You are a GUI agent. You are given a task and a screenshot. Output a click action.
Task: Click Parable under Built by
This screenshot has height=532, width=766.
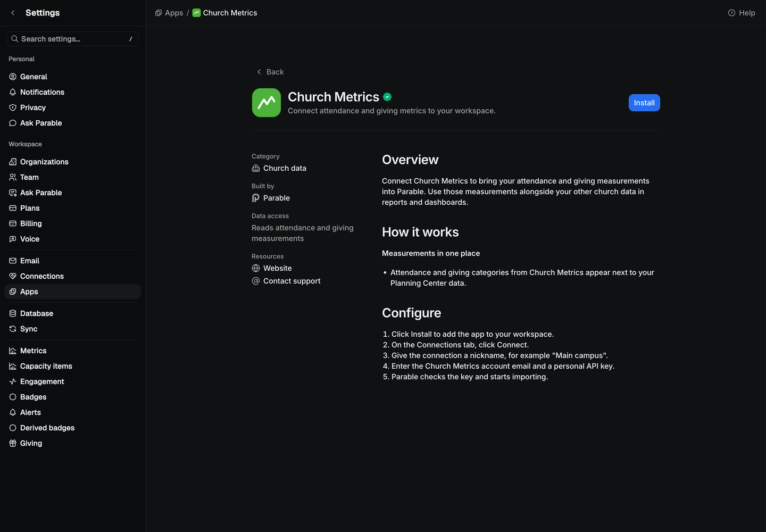click(271, 198)
